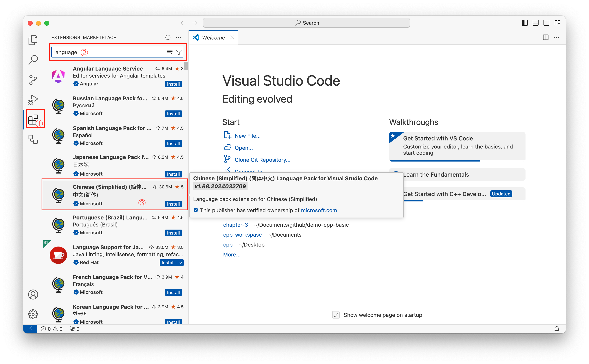Click the New File link
Image resolution: width=589 pixels, height=364 pixels.
tap(247, 136)
